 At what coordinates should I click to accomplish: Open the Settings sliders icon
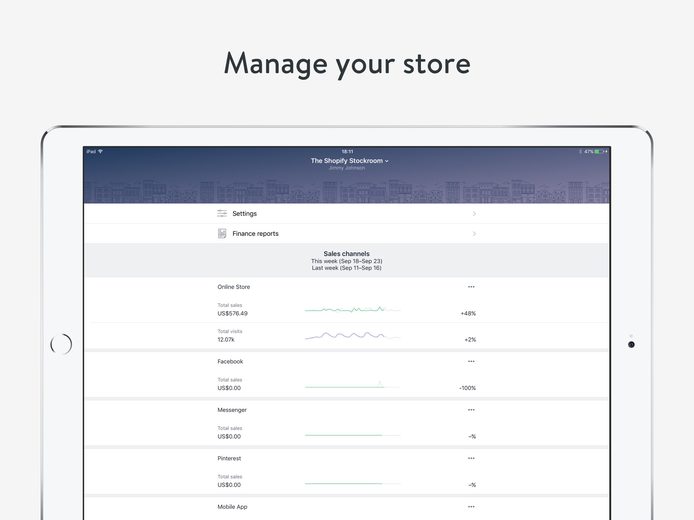[x=222, y=213]
